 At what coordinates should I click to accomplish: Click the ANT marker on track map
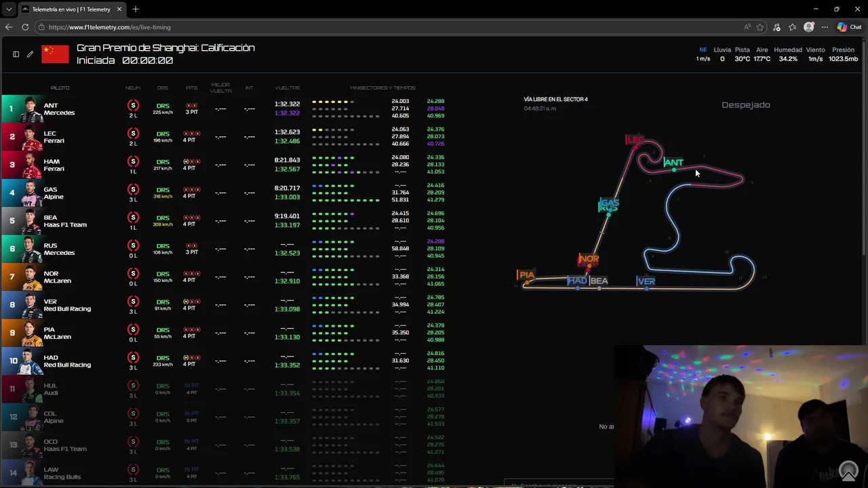[673, 163]
